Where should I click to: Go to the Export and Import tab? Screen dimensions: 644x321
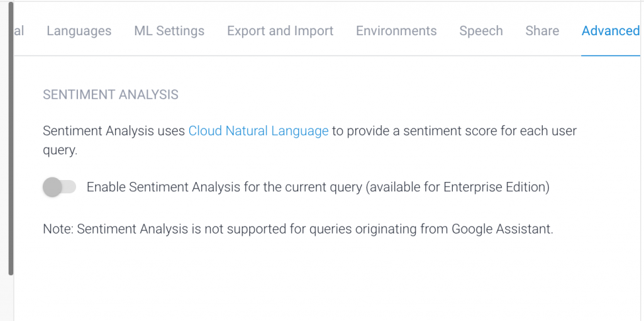click(x=280, y=31)
